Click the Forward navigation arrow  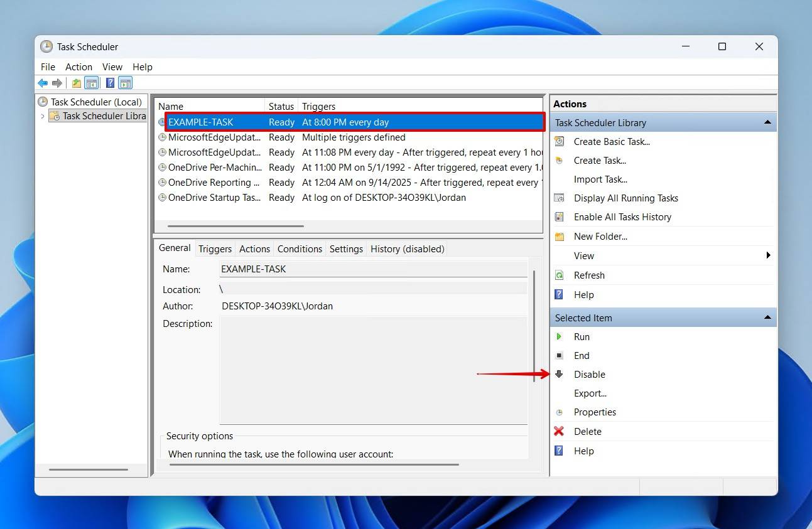[57, 82]
